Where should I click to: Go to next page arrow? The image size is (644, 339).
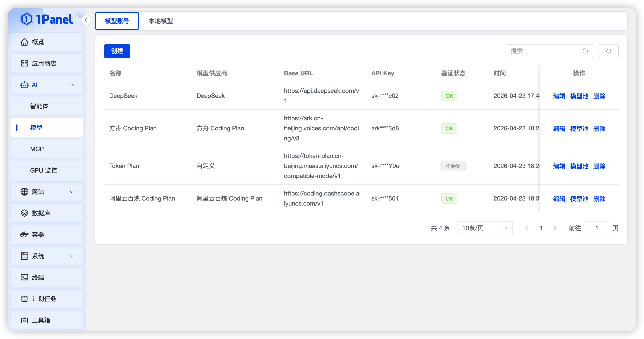point(555,228)
